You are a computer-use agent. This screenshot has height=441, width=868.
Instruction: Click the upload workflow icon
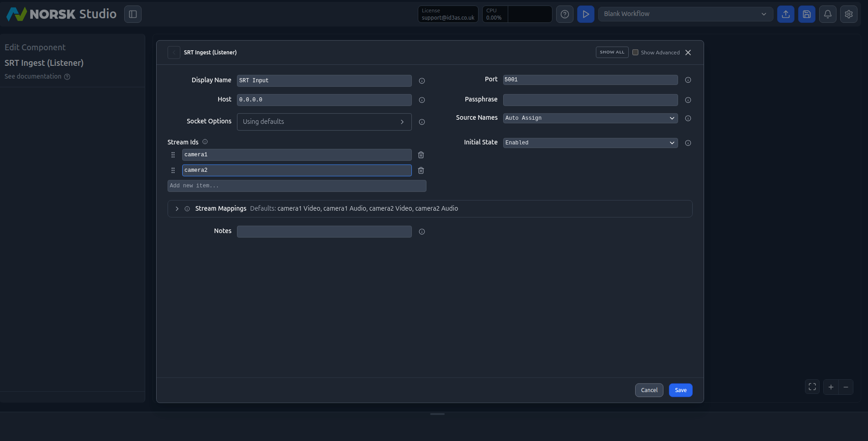786,14
